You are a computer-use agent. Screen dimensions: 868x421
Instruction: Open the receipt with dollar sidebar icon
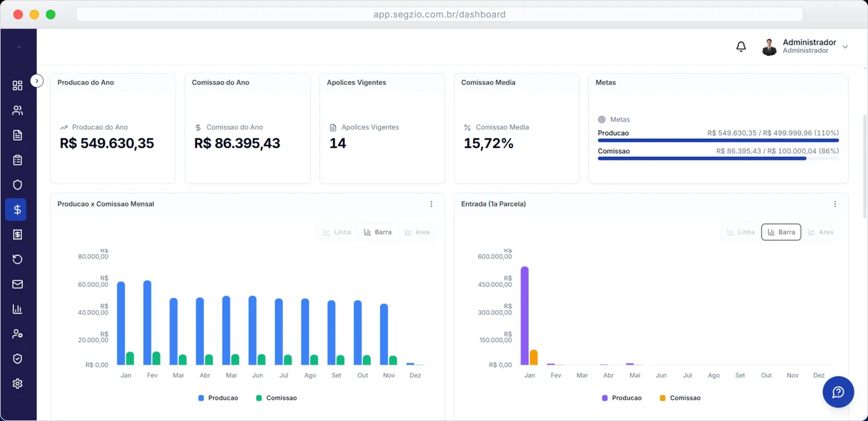(x=17, y=234)
